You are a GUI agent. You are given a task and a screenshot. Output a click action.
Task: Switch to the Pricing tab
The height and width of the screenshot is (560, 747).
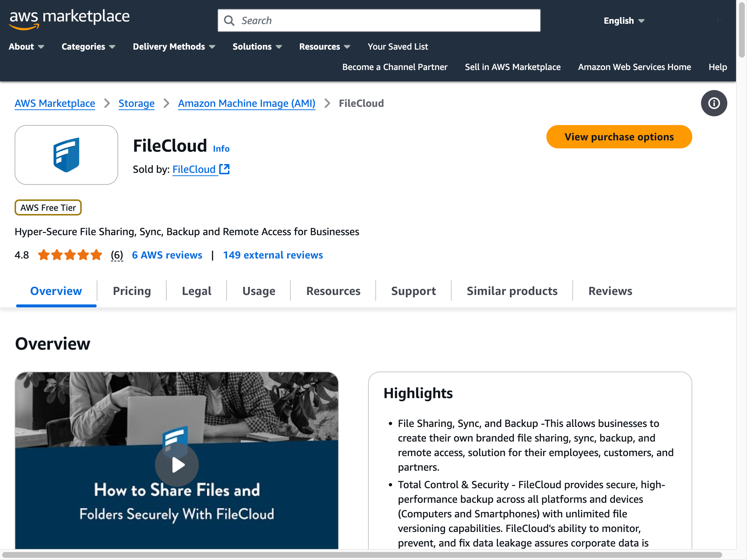click(x=132, y=291)
